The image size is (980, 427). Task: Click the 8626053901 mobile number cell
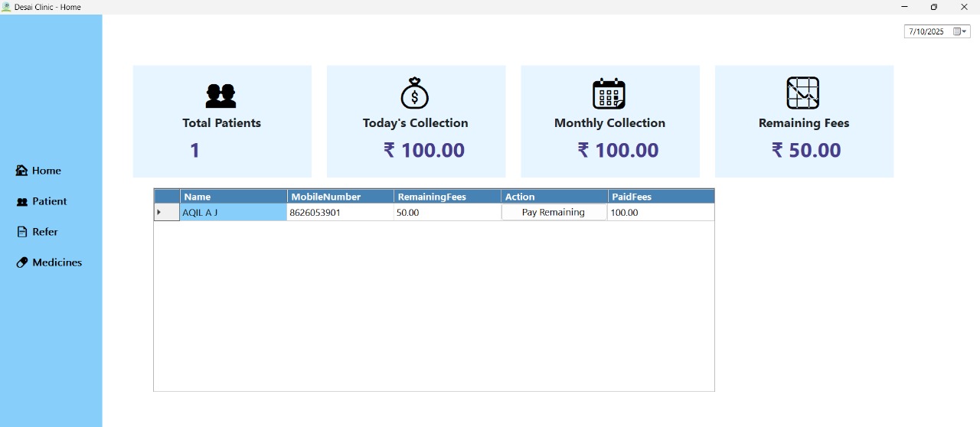(x=340, y=213)
